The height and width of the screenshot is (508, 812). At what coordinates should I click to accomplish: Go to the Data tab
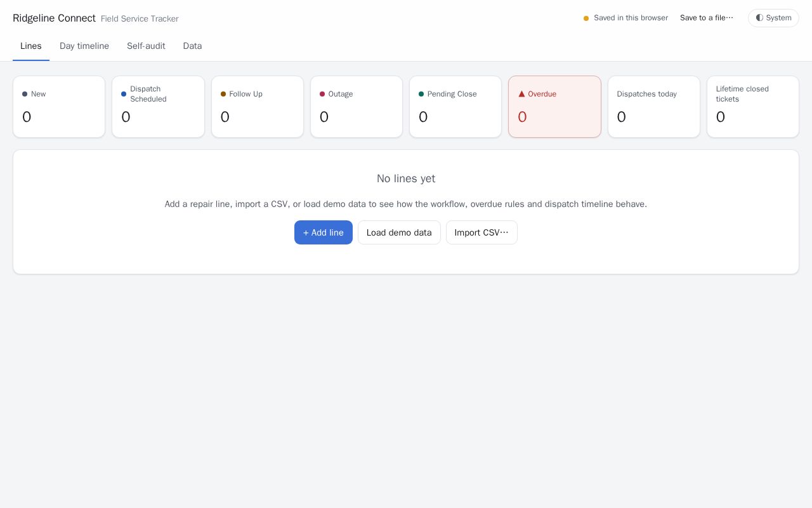(192, 46)
